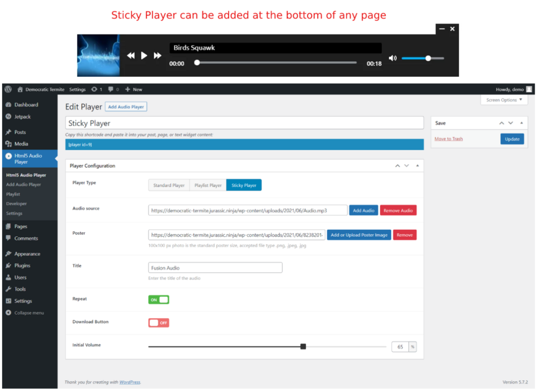This screenshot has width=540, height=392.
Task: Click the Add Audio button
Action: [363, 210]
